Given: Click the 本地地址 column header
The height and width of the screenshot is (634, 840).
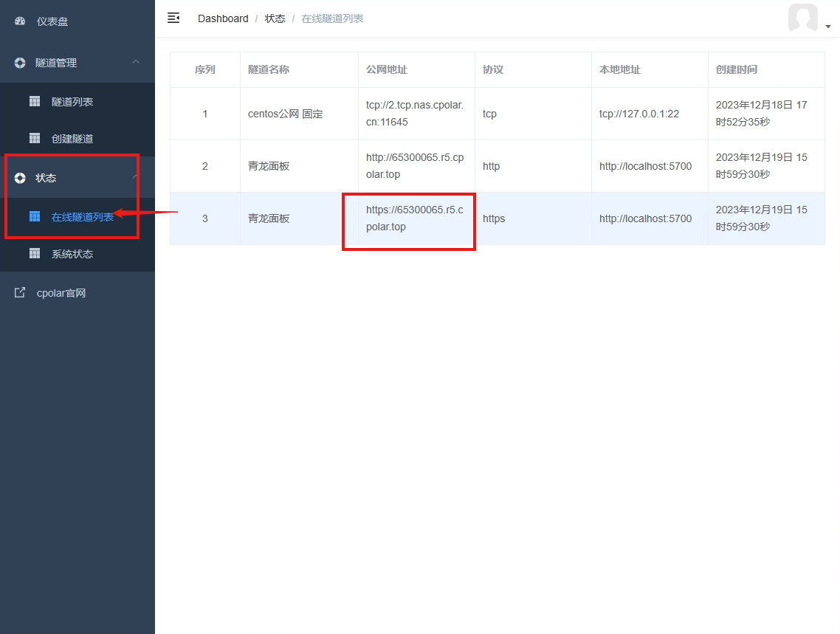Looking at the screenshot, I should [650, 69].
